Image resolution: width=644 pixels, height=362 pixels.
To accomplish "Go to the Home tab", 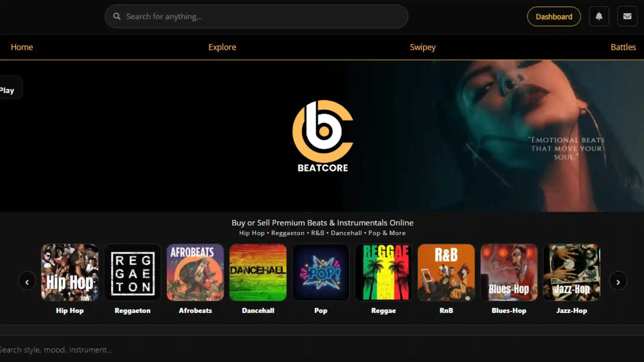I will (x=22, y=47).
